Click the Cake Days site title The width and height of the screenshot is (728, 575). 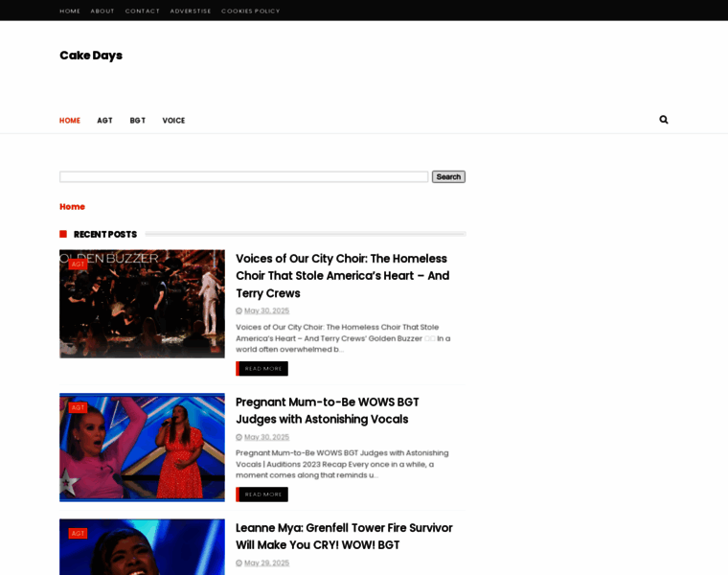[x=91, y=56]
